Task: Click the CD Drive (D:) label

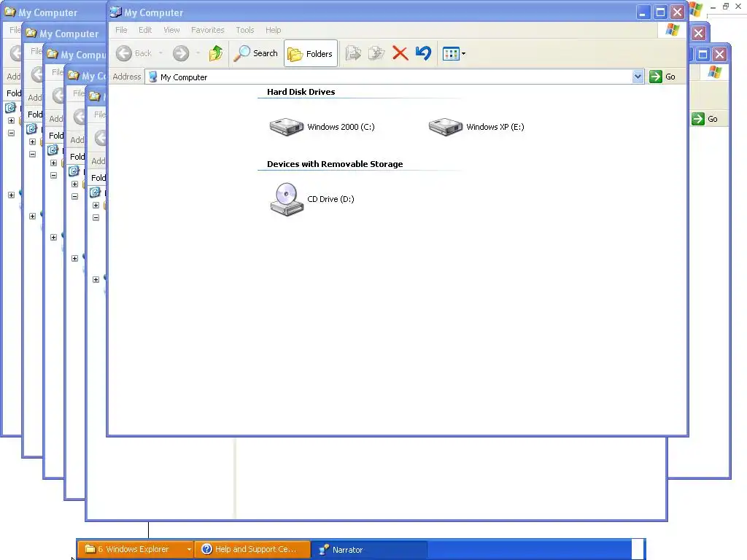Action: point(330,199)
